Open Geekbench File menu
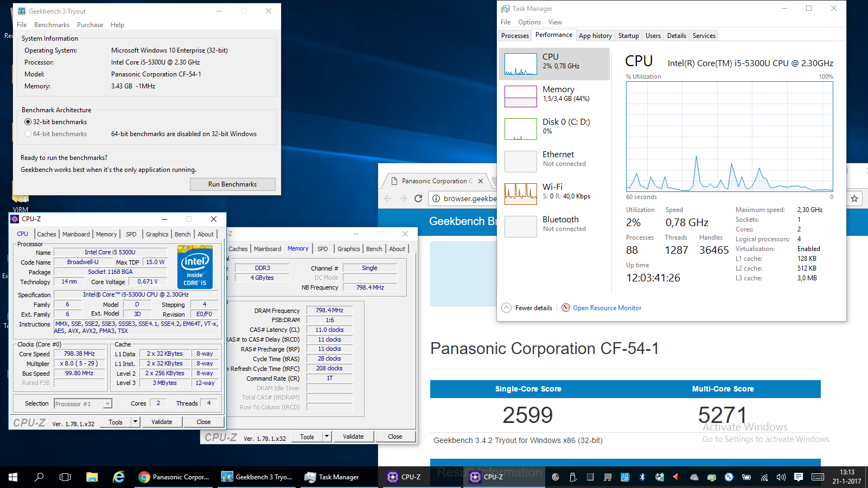Viewport: 868px width, 488px height. [x=22, y=25]
